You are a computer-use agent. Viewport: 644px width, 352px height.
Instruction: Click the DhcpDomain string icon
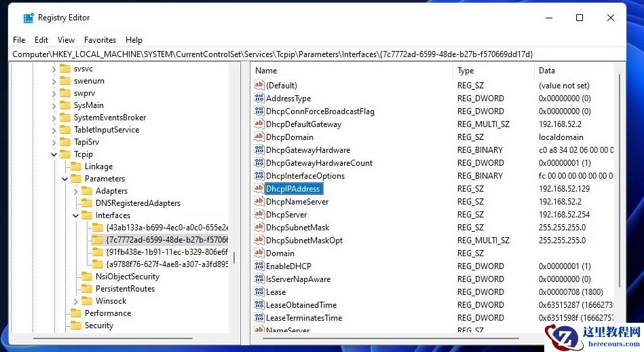(x=259, y=137)
